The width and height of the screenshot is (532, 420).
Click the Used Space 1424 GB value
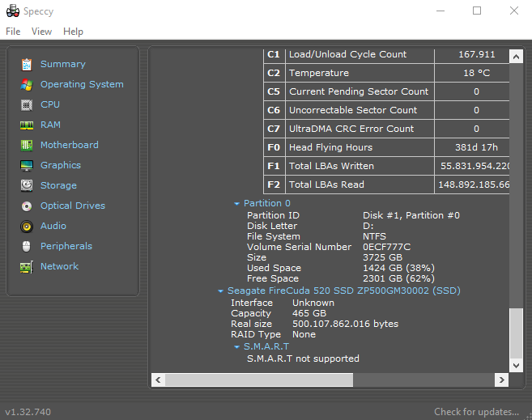point(398,268)
